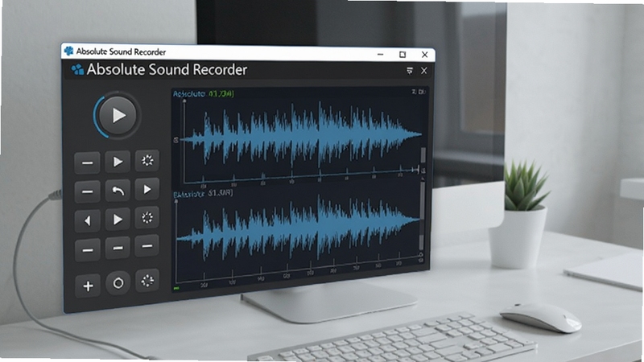Click the minus button directly above the record circle
Image resolution: width=644 pixels, height=362 pixels.
[x=118, y=248]
